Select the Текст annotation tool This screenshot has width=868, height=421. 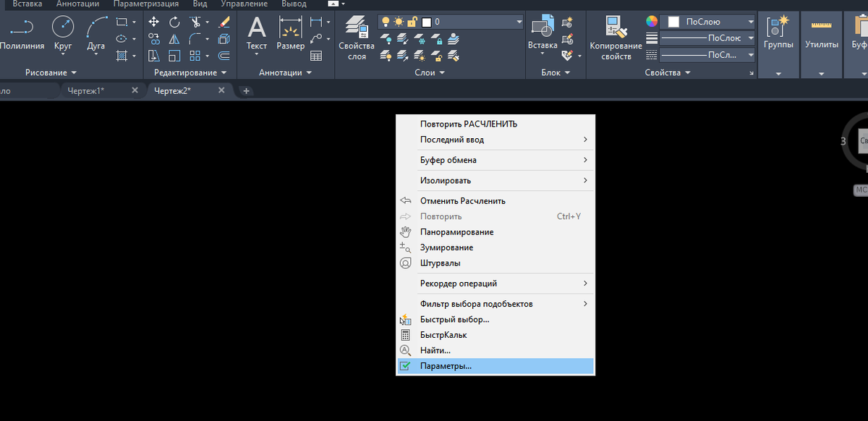click(257, 35)
